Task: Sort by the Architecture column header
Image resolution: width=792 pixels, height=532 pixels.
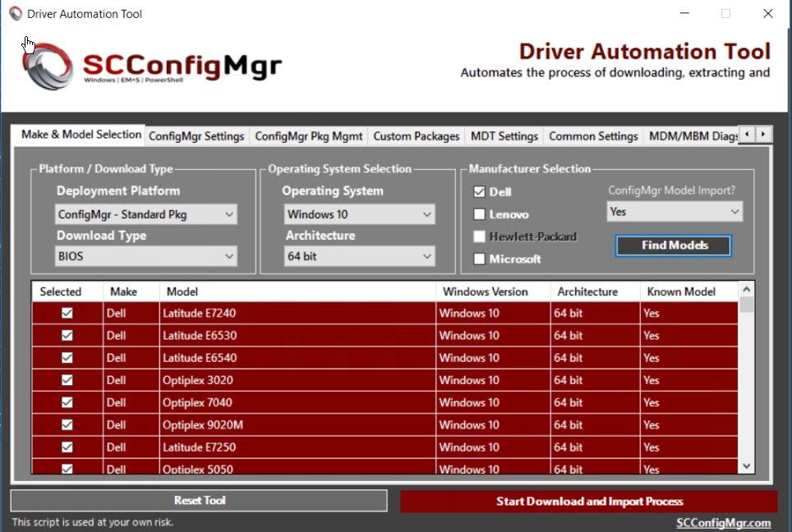Action: coord(595,291)
